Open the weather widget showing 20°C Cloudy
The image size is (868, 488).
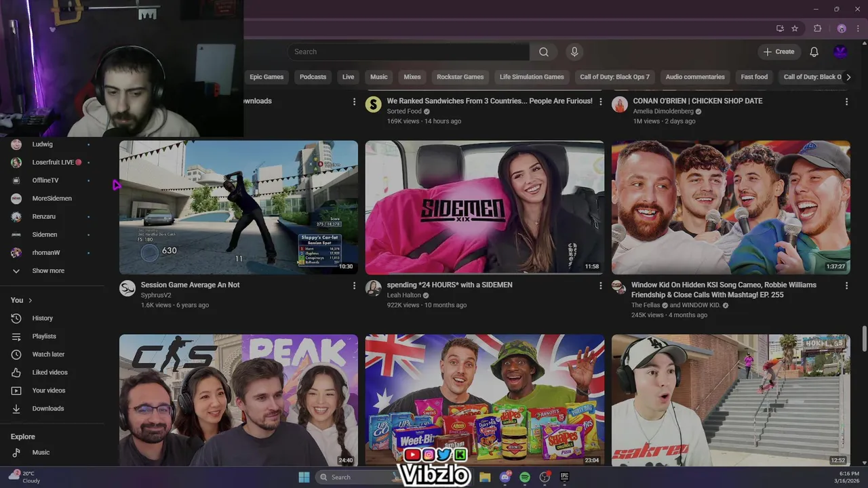click(24, 477)
